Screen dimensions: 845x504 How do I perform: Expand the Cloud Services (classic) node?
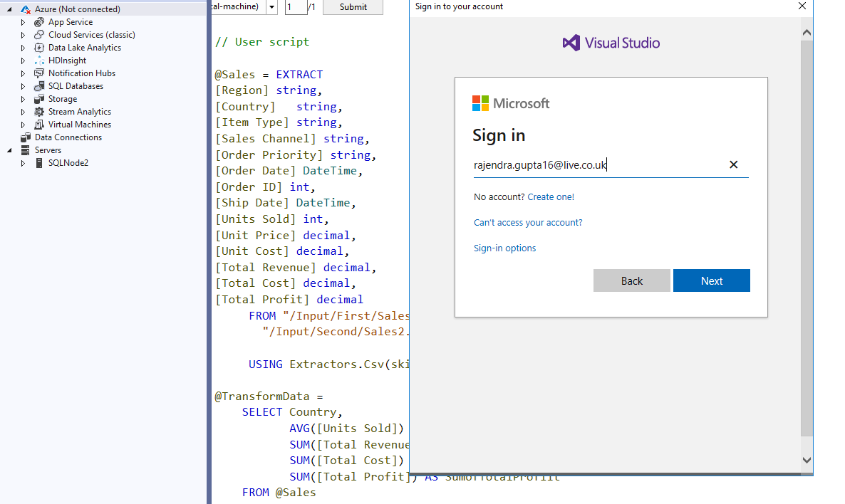point(23,35)
